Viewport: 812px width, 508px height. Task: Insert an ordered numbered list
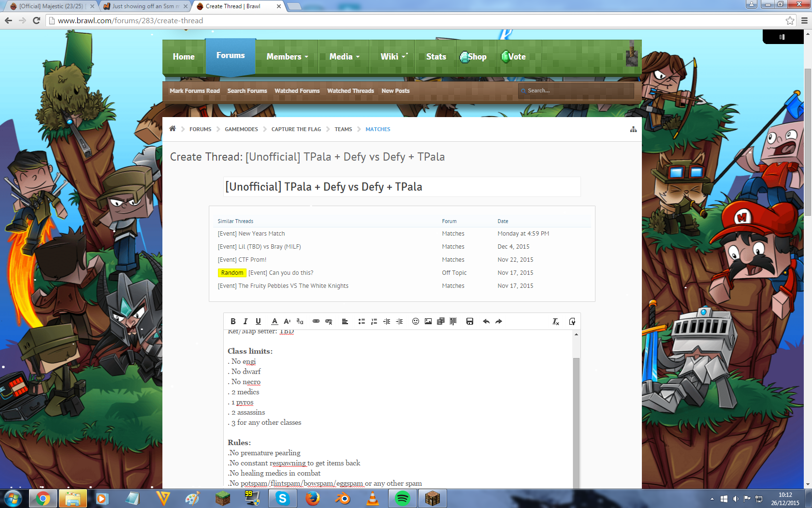pos(374,321)
